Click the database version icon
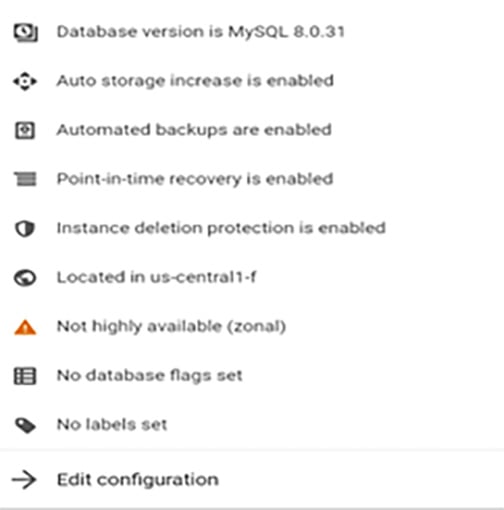This screenshot has height=510, width=504. point(26,33)
